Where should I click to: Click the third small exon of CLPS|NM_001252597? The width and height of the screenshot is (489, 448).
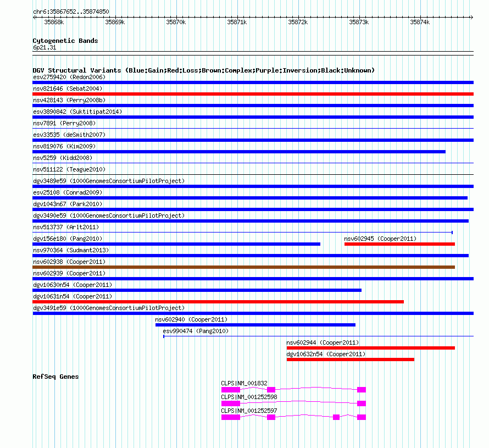tap(336, 417)
